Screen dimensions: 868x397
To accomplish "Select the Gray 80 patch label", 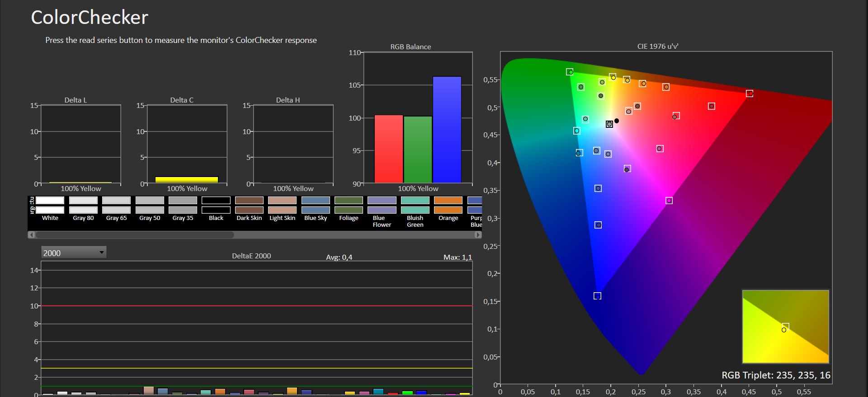I will [84, 218].
